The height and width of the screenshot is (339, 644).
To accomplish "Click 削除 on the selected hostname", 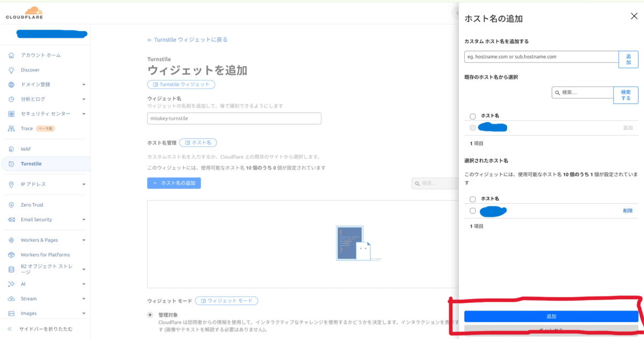I will pos(628,211).
